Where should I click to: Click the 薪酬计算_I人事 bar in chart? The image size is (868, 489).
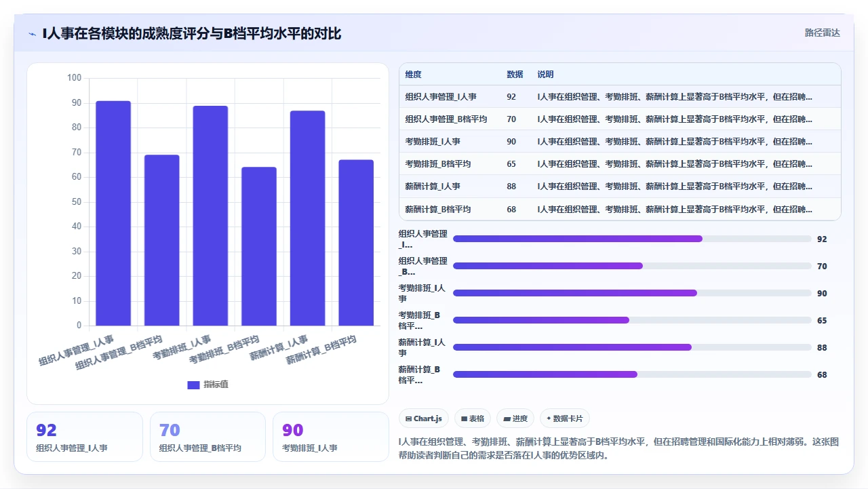(x=307, y=218)
